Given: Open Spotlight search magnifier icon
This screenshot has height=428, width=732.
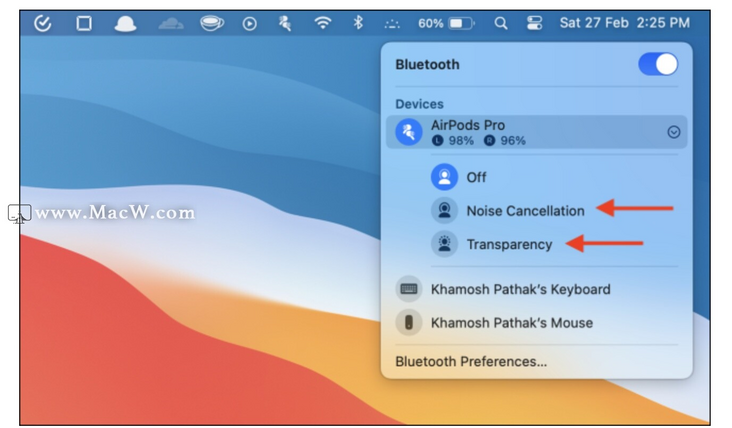Looking at the screenshot, I should click(500, 23).
